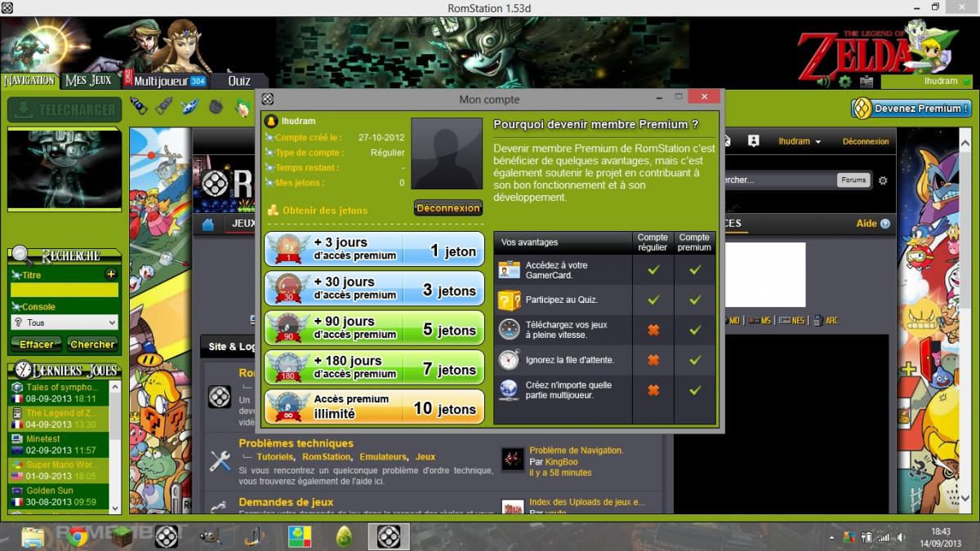
Task: Select Minetest in recent games
Action: click(59, 445)
